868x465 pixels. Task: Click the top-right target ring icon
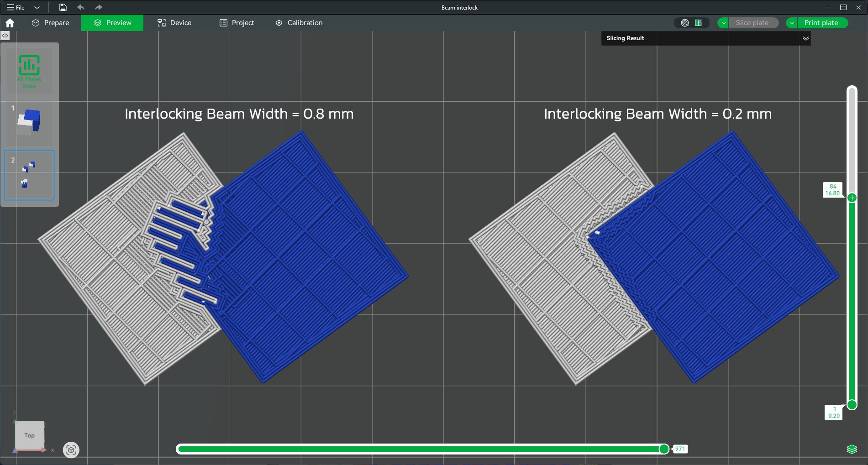point(684,23)
